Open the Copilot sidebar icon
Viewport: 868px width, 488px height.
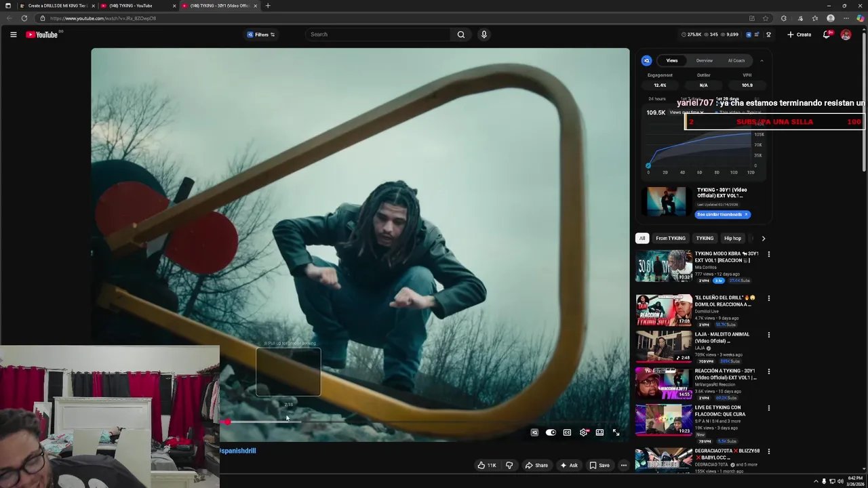pyautogui.click(x=861, y=18)
